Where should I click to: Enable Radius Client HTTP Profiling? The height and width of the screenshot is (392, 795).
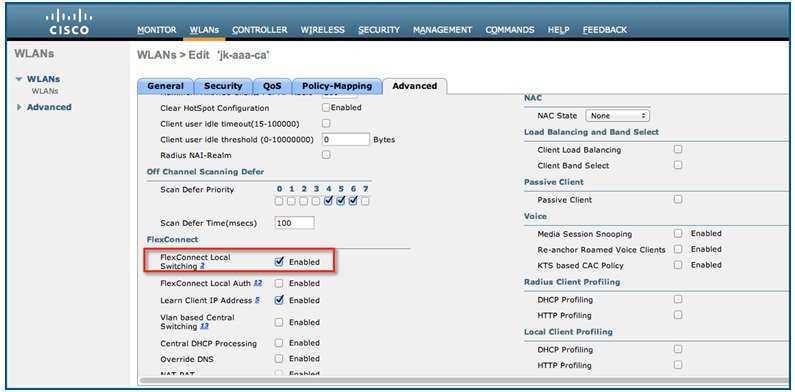(678, 315)
